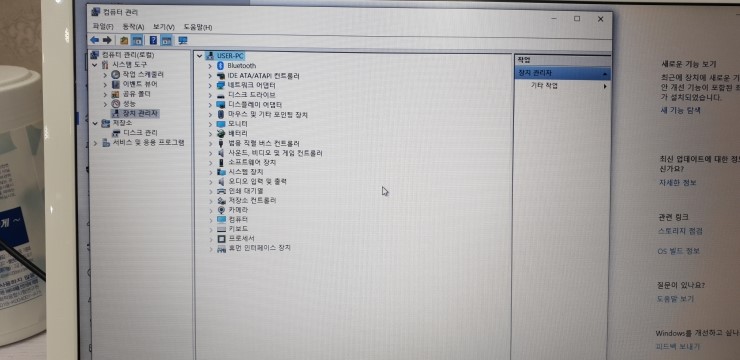740x360 pixels.
Task: Click the 범용 직렬 버스 컨트롤러 USB icon
Action: [x=220, y=143]
